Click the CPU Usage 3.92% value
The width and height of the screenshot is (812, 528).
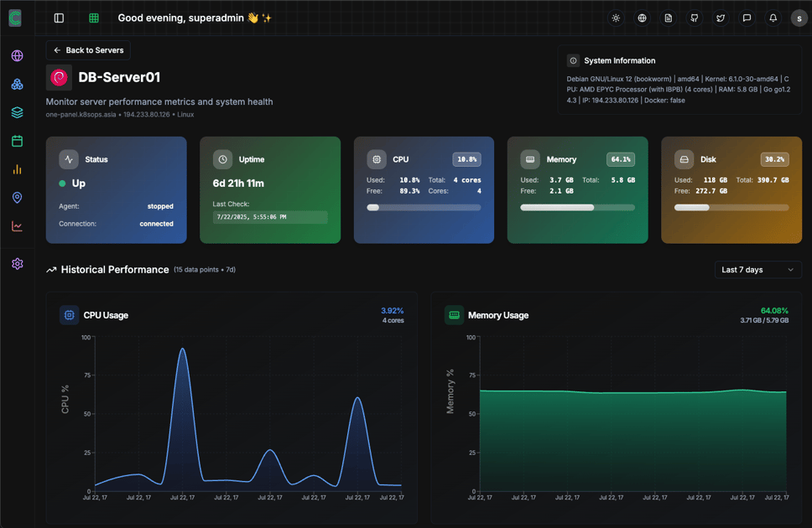point(392,311)
